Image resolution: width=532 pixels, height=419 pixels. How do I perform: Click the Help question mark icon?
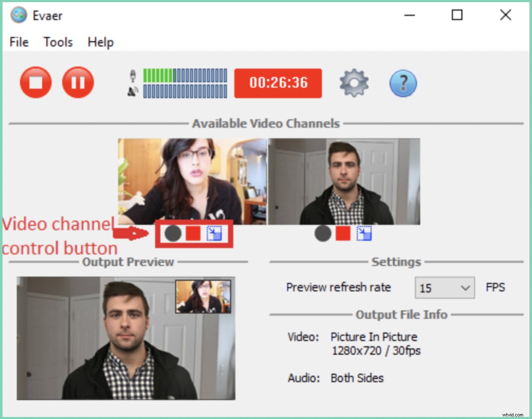(403, 83)
